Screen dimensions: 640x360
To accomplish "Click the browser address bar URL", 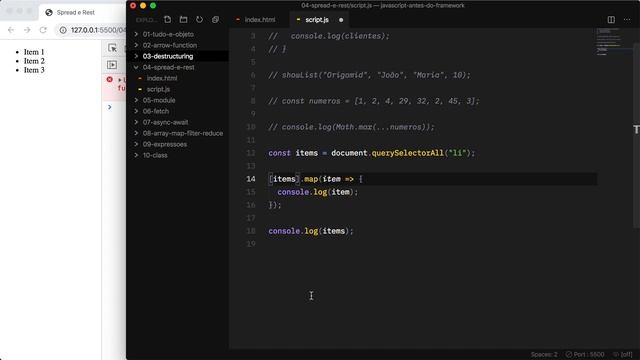I will click(98, 30).
